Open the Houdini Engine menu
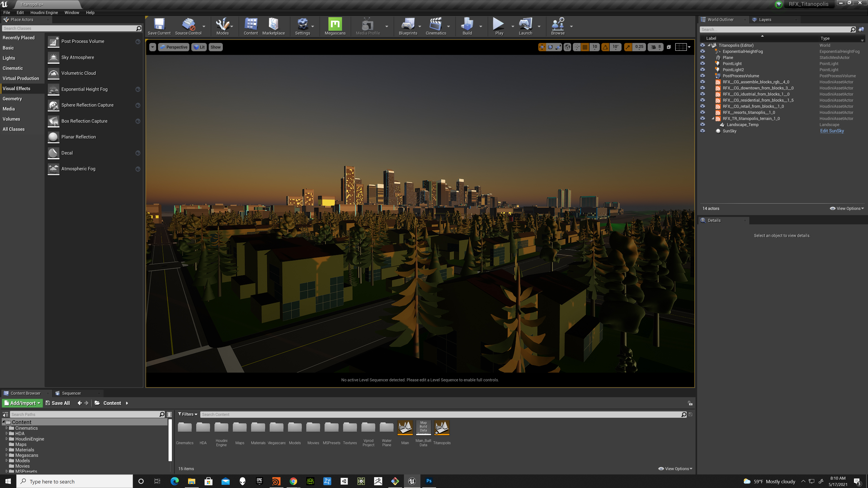Screen dimensions: 868x488 click(x=44, y=12)
